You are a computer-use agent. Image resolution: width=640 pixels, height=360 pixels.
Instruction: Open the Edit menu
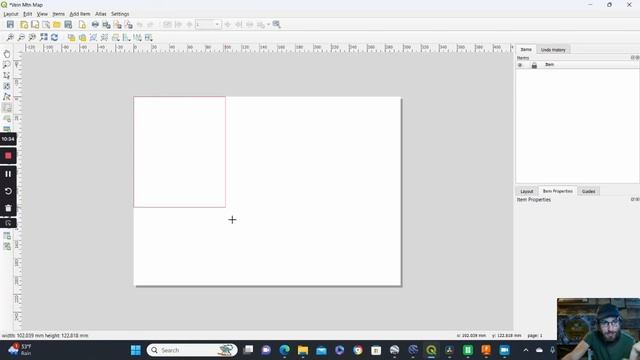(x=27, y=14)
